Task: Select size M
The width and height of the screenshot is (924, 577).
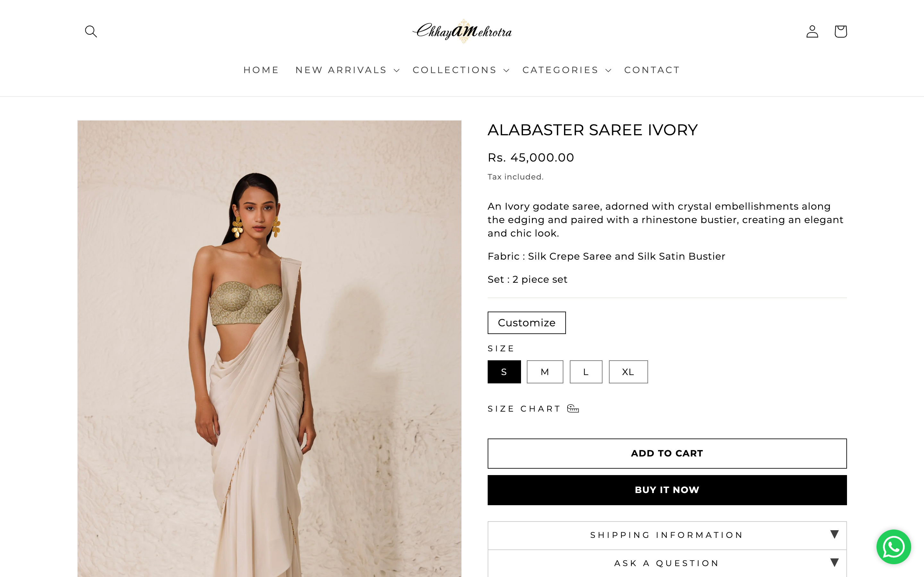Action: (545, 372)
